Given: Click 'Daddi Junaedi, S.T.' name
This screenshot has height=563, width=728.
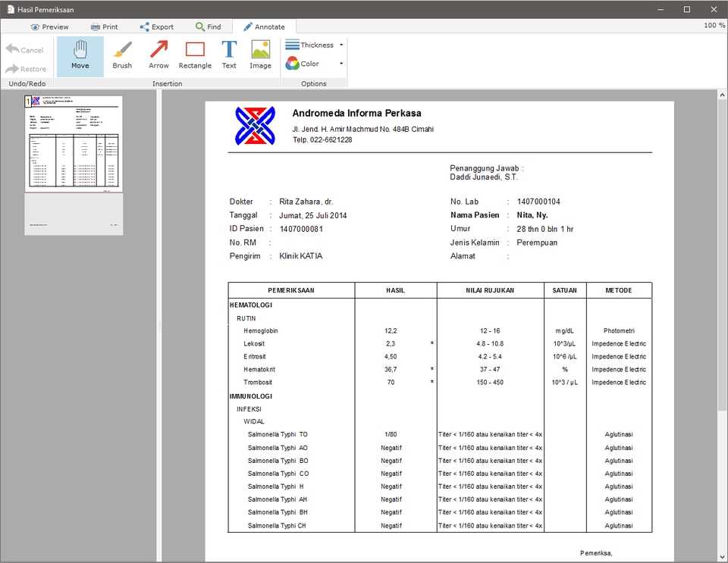Looking at the screenshot, I should [483, 177].
